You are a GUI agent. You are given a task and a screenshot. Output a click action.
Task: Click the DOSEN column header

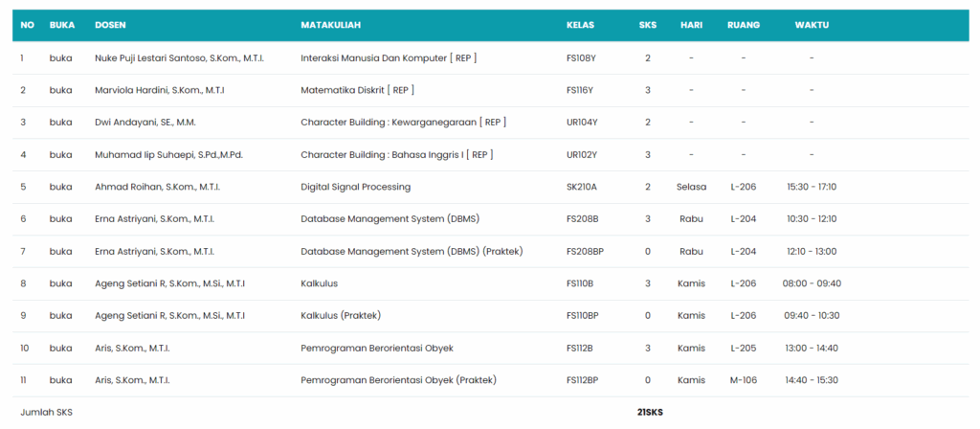[111, 25]
